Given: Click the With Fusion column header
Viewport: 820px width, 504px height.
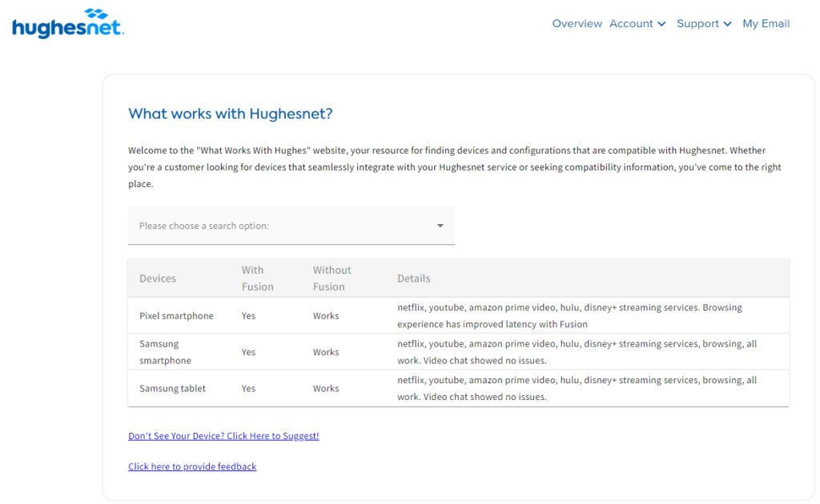Looking at the screenshot, I should coord(258,278).
